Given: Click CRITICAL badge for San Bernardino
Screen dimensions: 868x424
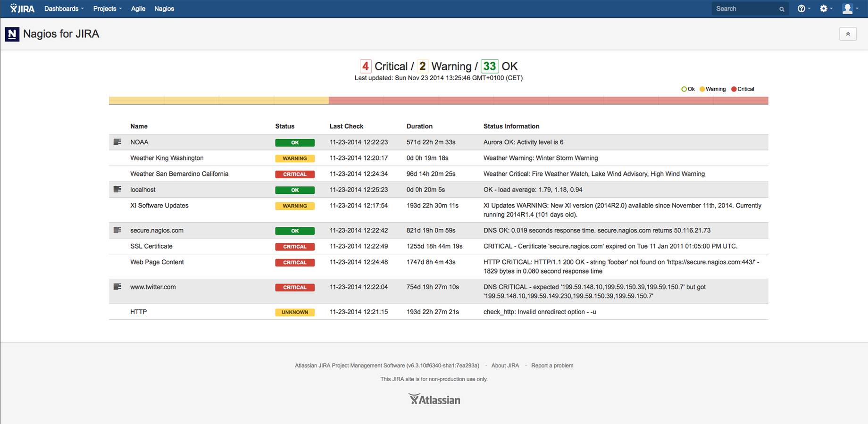Looking at the screenshot, I should click(x=295, y=174).
